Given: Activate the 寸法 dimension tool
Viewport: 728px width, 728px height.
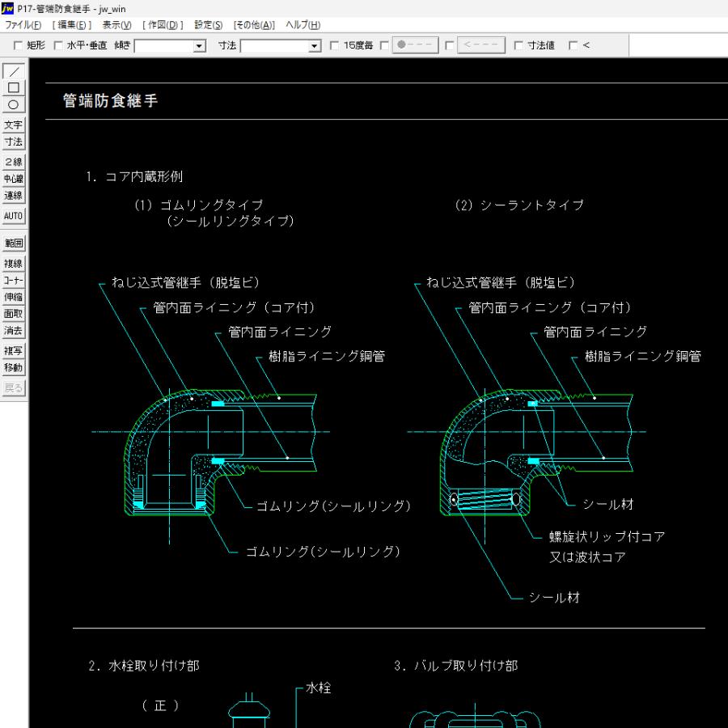Looking at the screenshot, I should point(14,142).
